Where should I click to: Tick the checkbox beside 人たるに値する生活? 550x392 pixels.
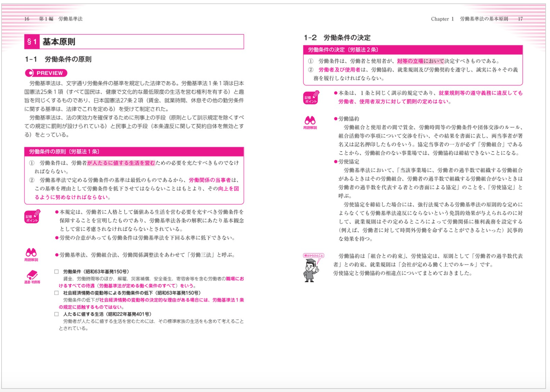56,314
